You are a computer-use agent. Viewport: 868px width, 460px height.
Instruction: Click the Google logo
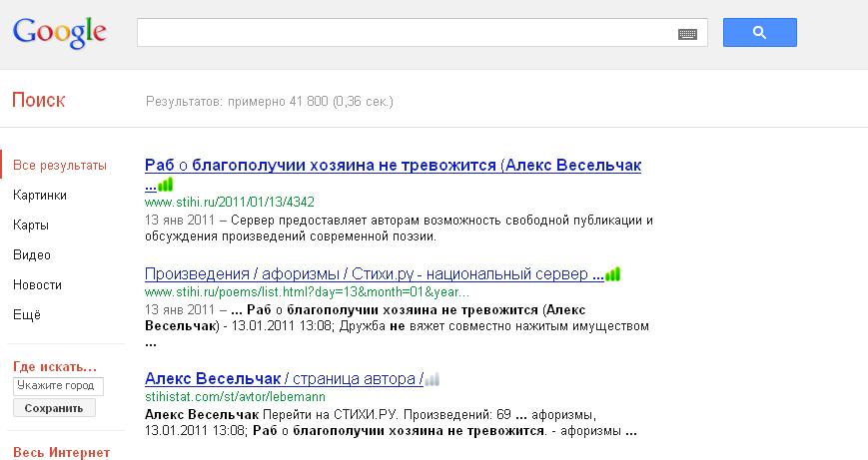(60, 32)
